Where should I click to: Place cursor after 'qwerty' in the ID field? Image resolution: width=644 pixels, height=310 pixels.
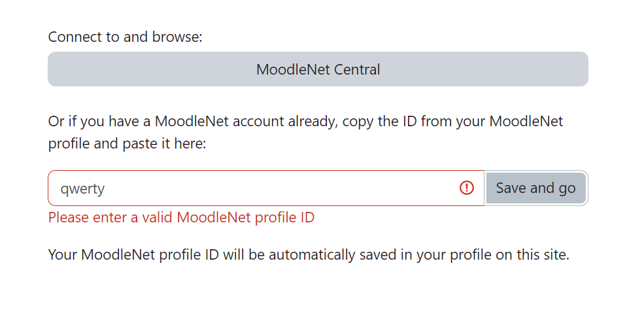pyautogui.click(x=106, y=189)
